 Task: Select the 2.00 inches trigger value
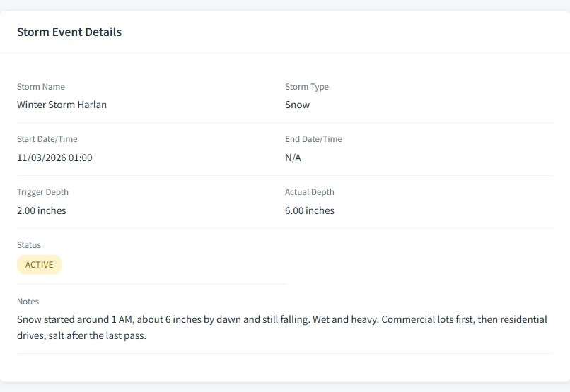(42, 210)
